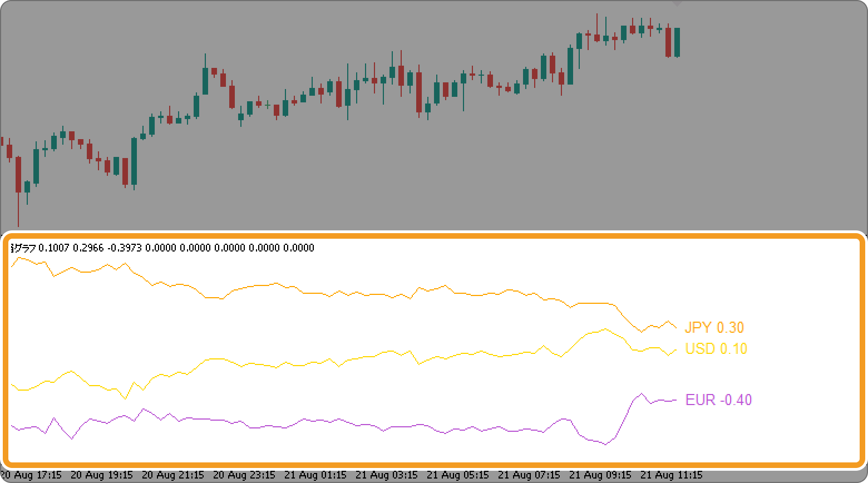This screenshot has width=868, height=483.
Task: Select the 21 Aug 05:15 time axis label
Action: (x=458, y=475)
